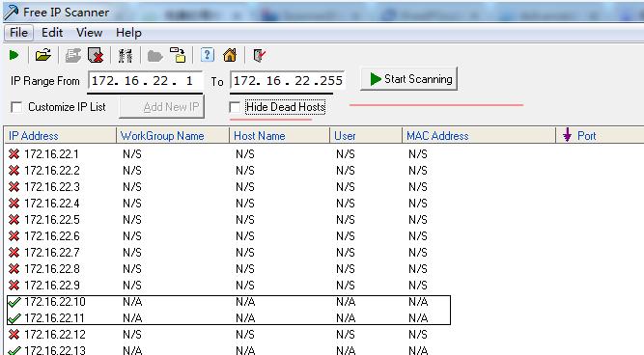
Task: Open the File menu
Action: point(19,33)
